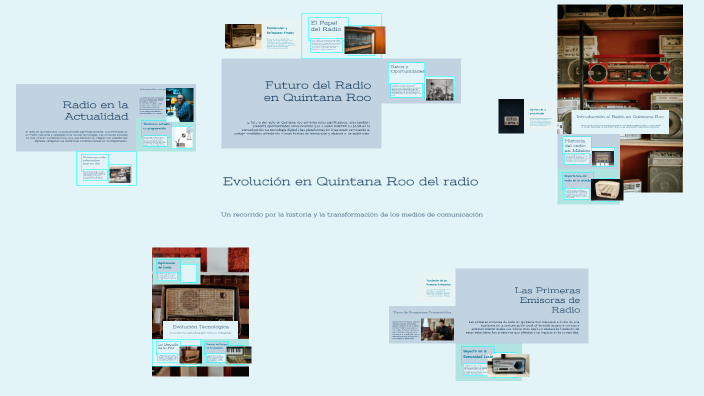Click the gray tabletop radio receiver photo
Viewport: 704px width, 396px height.
[x=508, y=365]
